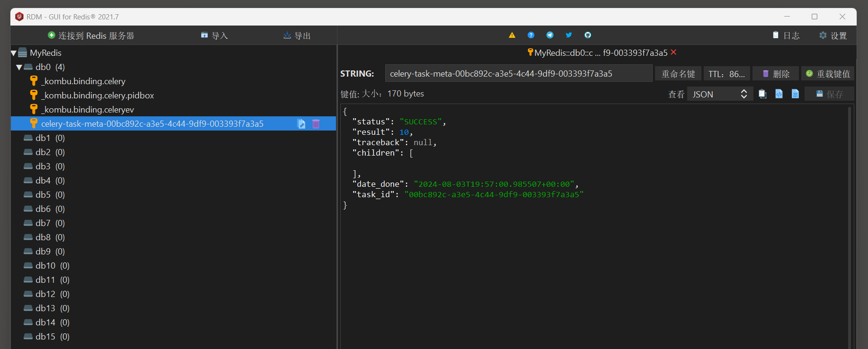This screenshot has height=349, width=868.
Task: Click the key icon of _kombu.binding.celery.pidbox
Action: (34, 95)
